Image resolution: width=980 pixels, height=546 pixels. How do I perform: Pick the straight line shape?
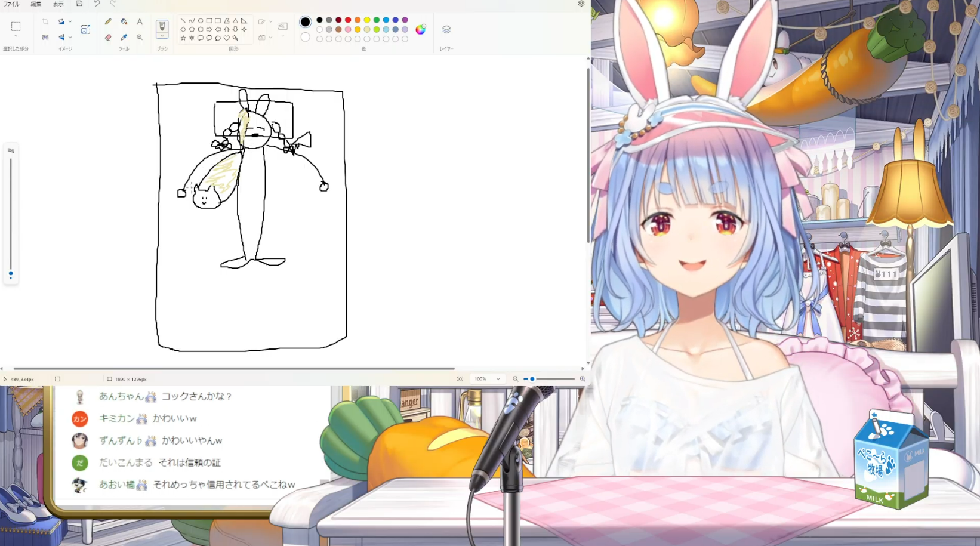183,20
